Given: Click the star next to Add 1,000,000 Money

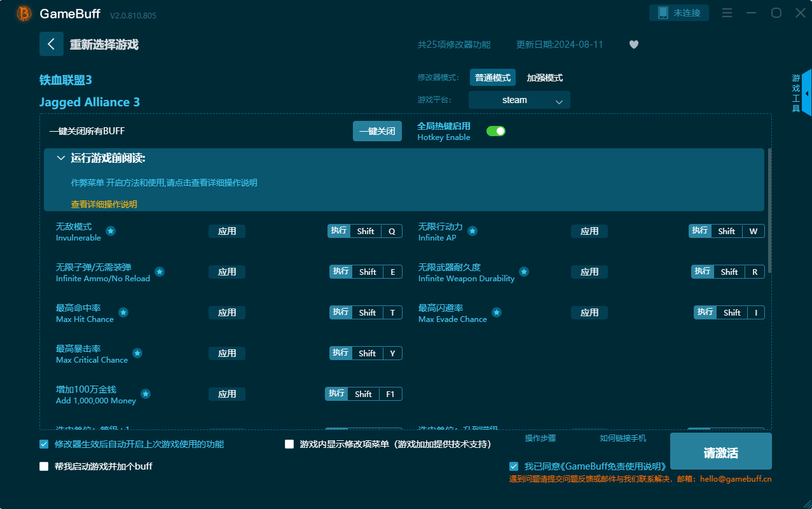Looking at the screenshot, I should [145, 394].
